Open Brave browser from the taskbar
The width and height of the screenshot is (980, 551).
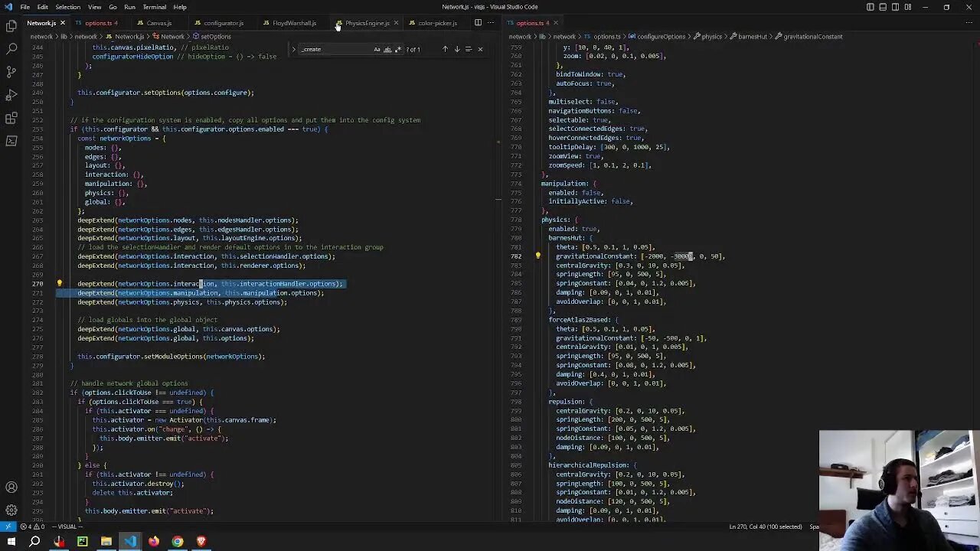coord(201,542)
